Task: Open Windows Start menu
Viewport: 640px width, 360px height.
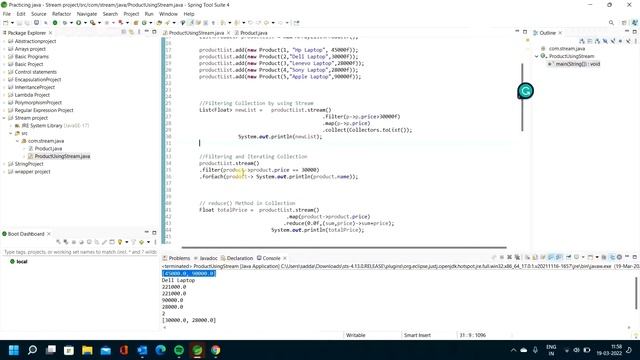Action: [14, 350]
